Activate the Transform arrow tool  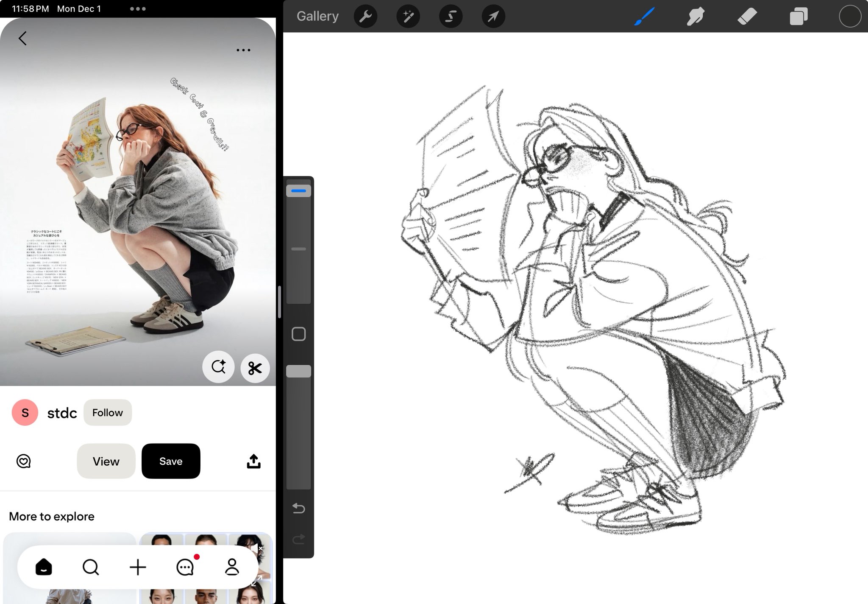coord(493,17)
